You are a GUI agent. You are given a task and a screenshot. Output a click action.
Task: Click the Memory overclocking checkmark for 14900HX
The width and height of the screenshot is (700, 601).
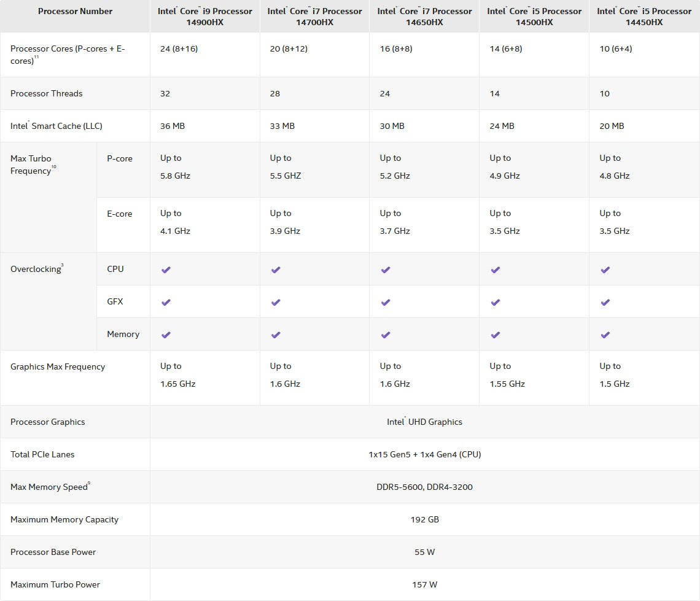(x=166, y=335)
